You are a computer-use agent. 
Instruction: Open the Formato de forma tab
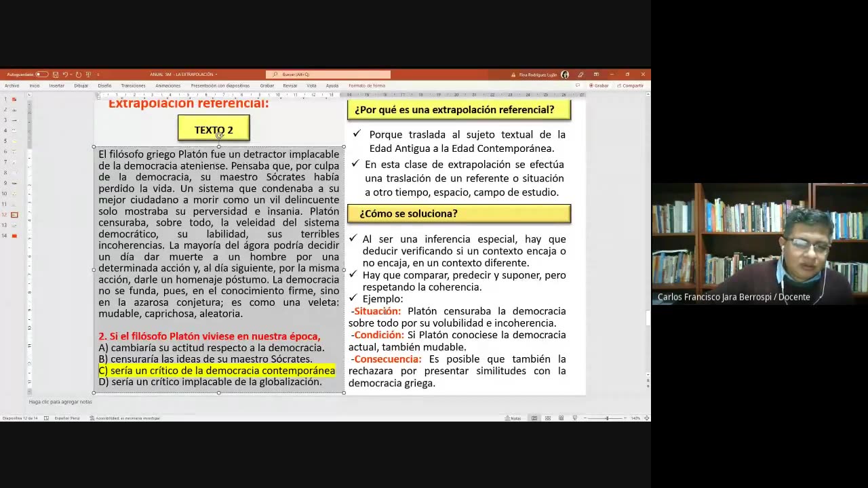367,85
